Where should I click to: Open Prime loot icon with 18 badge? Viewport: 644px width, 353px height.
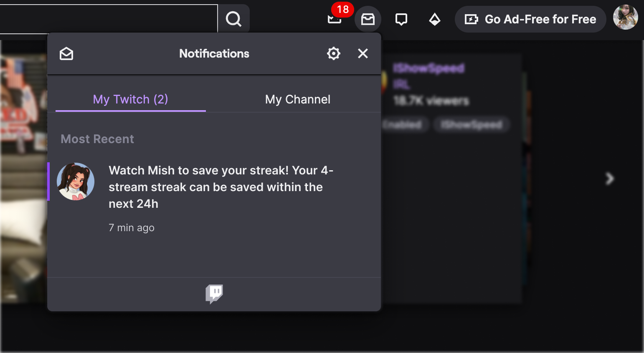click(x=335, y=19)
